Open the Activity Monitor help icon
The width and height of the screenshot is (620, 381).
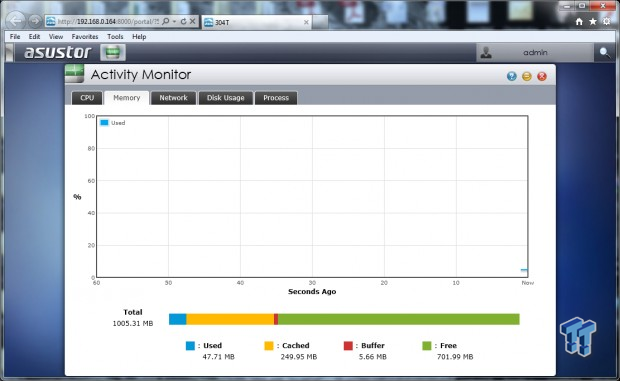(x=512, y=76)
